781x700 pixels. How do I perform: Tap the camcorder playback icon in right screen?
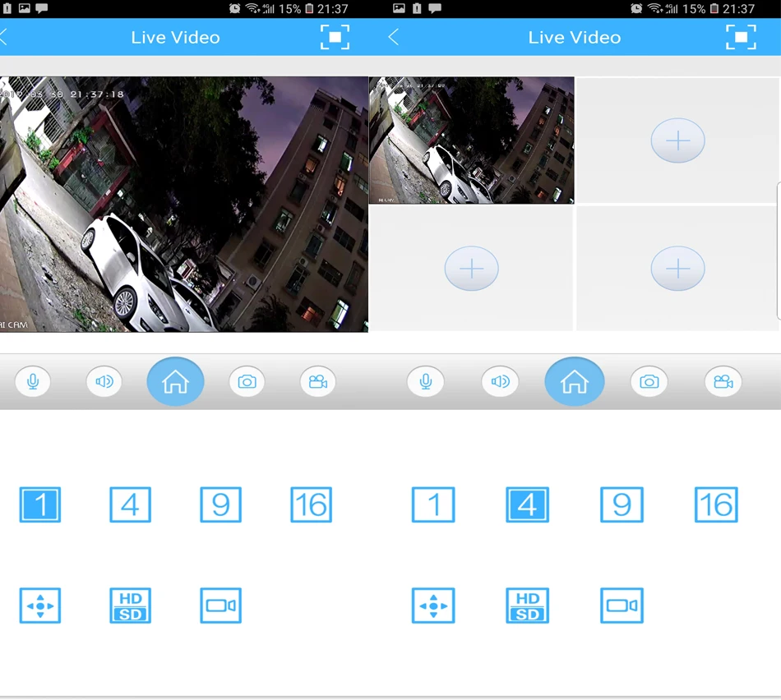(x=622, y=606)
